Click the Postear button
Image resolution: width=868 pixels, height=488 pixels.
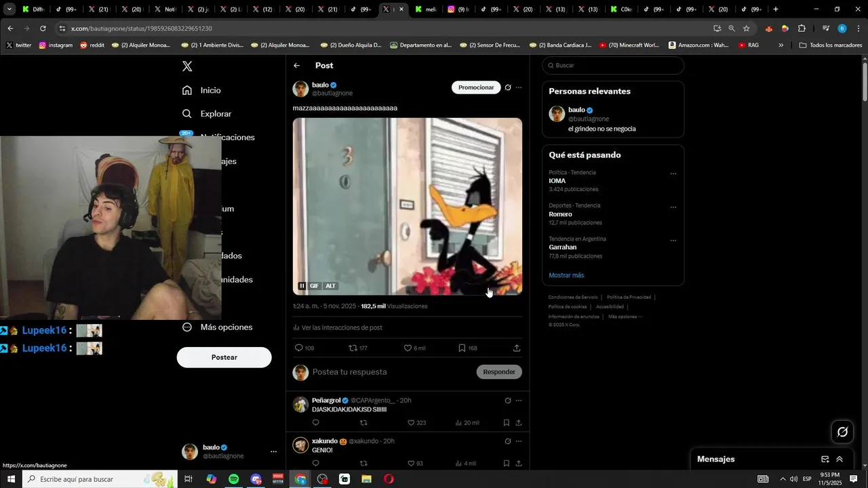pos(224,357)
